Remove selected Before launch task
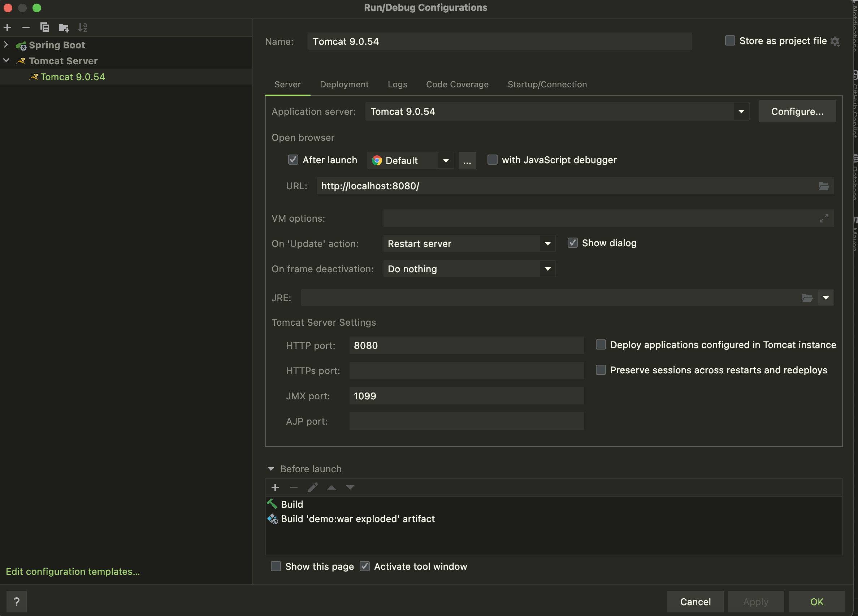This screenshot has width=858, height=616. tap(294, 487)
